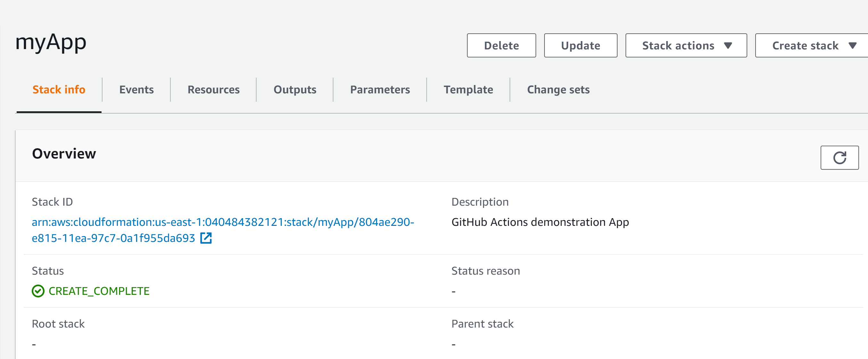Select the myApp stack title
This screenshot has height=359, width=868.
coord(51,42)
